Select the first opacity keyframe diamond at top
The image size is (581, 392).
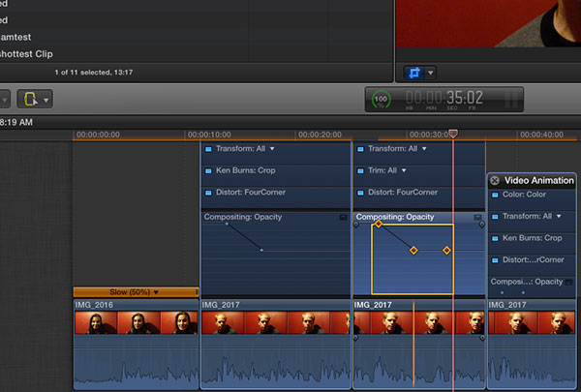(x=378, y=224)
